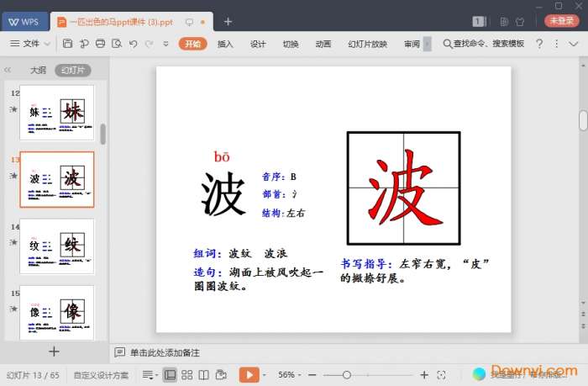The image size is (588, 386).
Task: Click 自定义设计方案 in status bar
Action: point(101,375)
